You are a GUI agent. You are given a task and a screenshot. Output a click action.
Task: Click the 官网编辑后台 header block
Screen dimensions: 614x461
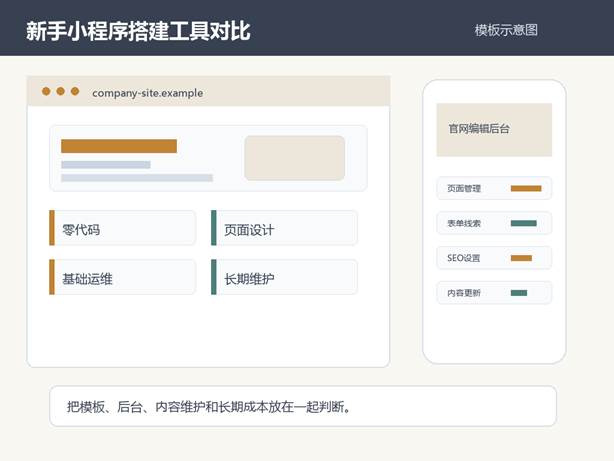click(x=494, y=130)
